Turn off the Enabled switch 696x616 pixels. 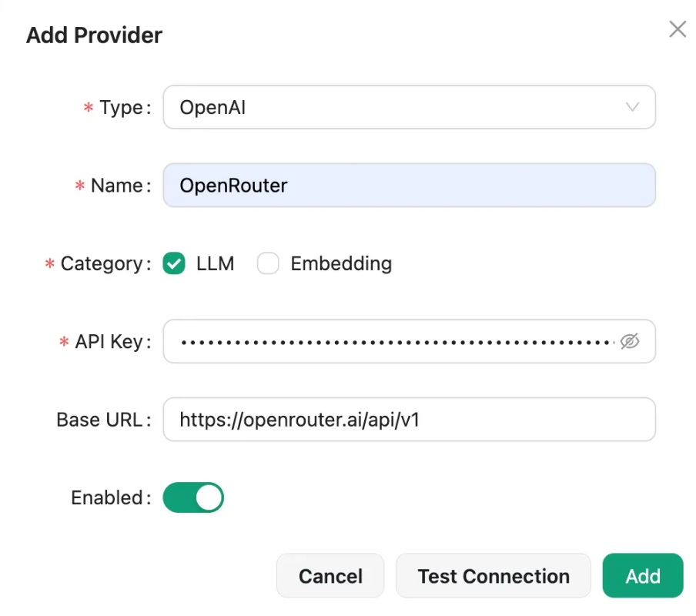click(x=193, y=497)
